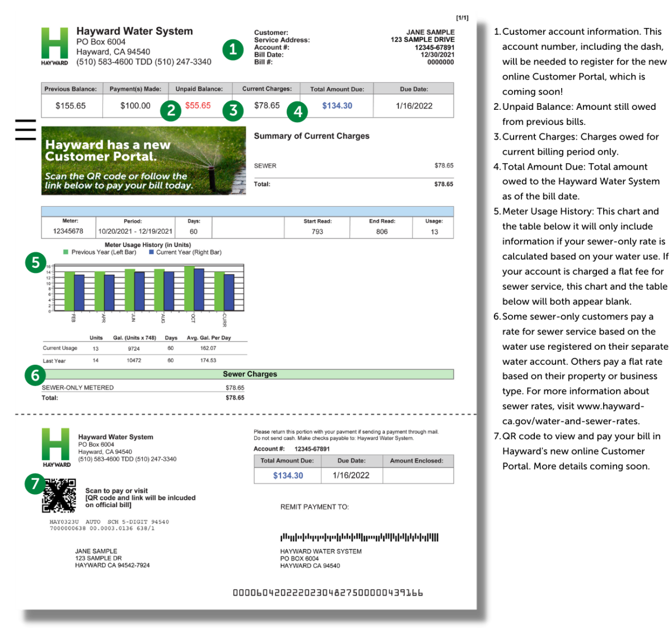The image size is (672, 631).
Task: Click the green number 1 marker
Action: pos(233,49)
